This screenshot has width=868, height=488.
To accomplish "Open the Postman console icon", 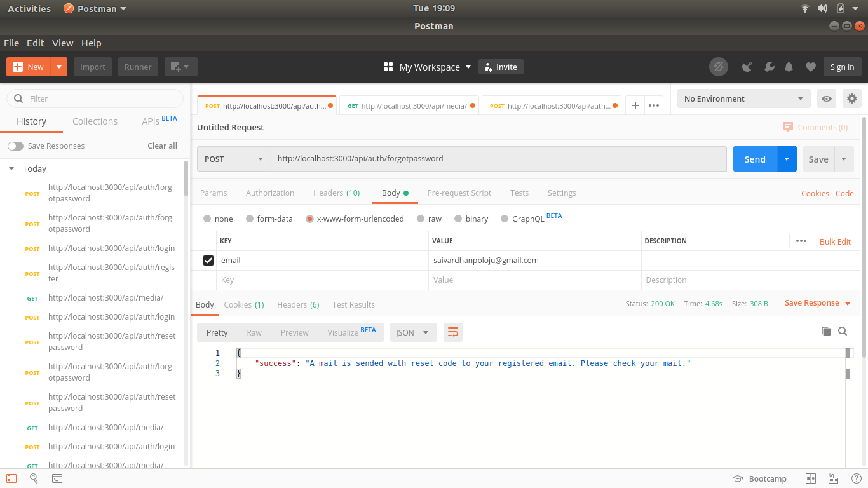I will coord(57,478).
